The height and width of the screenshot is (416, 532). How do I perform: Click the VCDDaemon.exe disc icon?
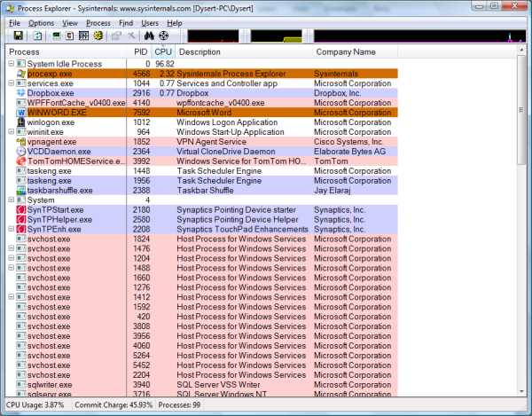(x=21, y=152)
